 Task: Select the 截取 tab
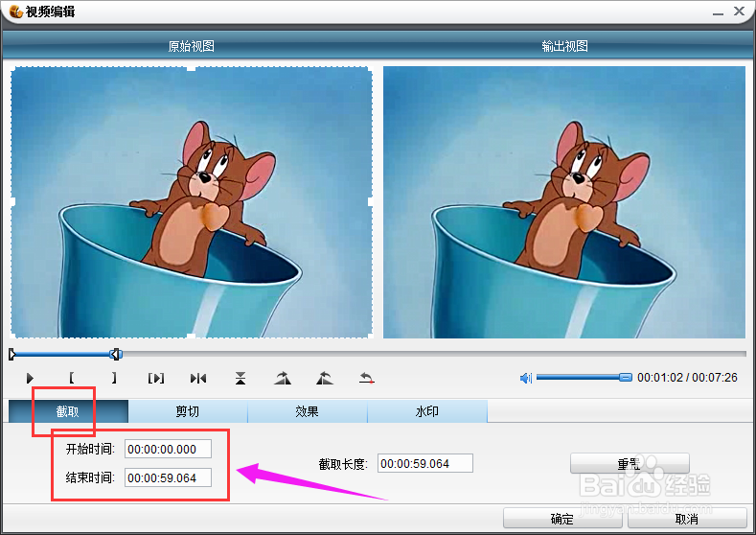pyautogui.click(x=68, y=411)
